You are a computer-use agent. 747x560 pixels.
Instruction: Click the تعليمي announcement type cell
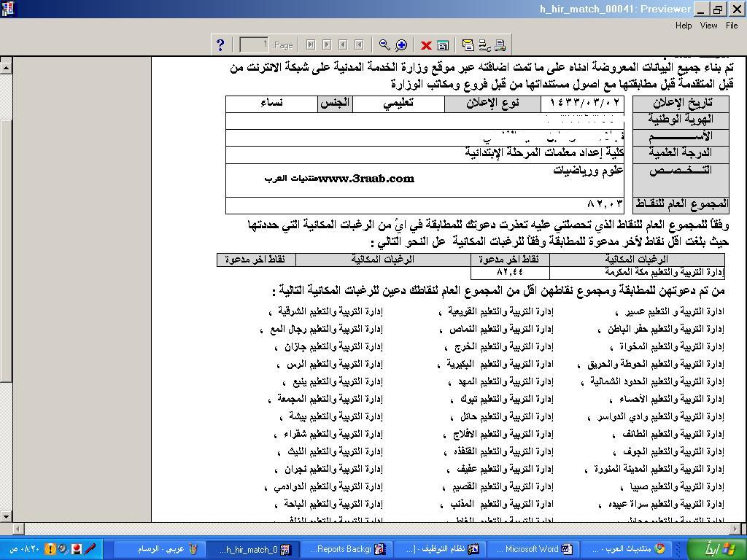click(x=398, y=104)
